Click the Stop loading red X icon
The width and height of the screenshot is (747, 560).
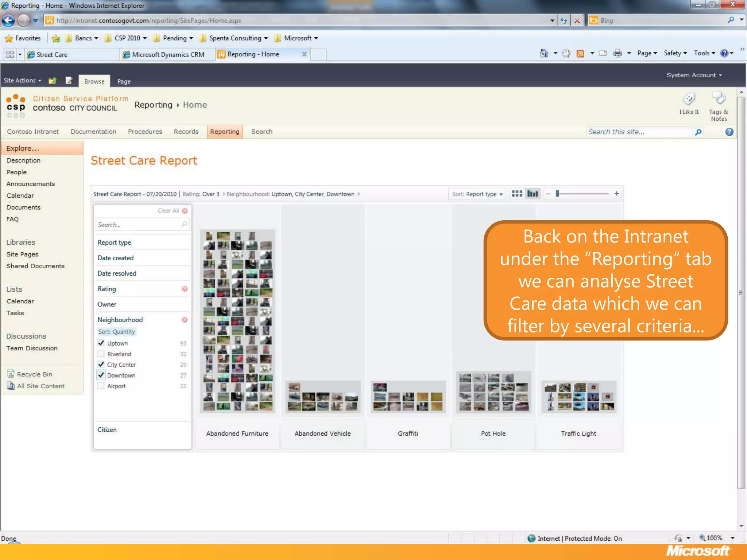577,20
